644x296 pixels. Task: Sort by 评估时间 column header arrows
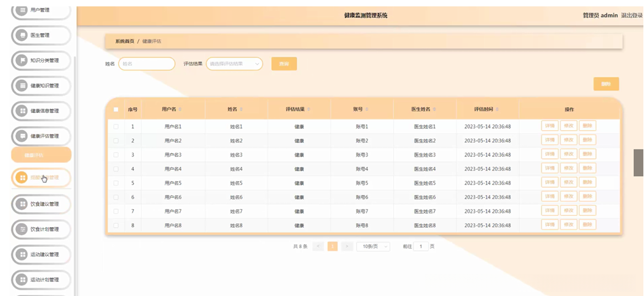pos(497,109)
